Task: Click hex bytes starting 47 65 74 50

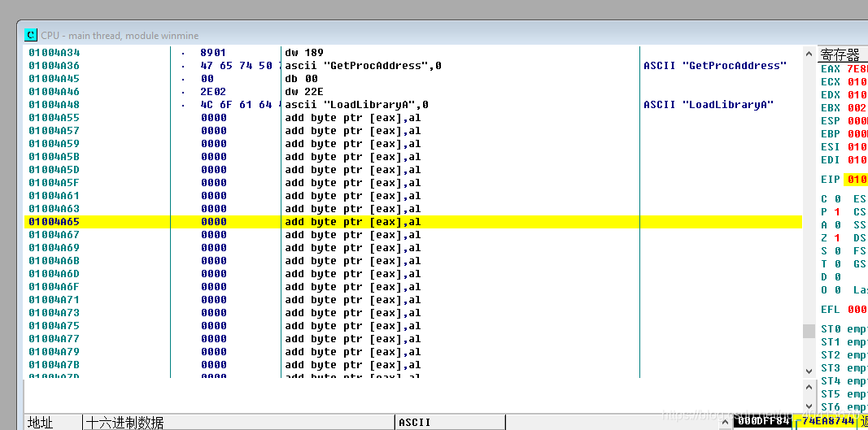Action: pos(240,66)
